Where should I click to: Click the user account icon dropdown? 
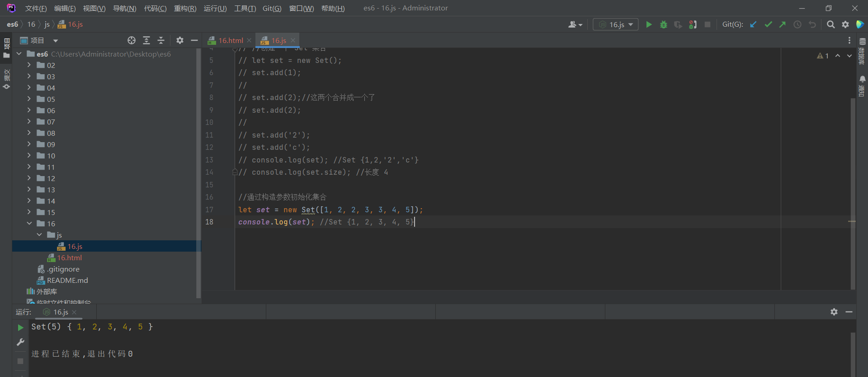coord(575,24)
